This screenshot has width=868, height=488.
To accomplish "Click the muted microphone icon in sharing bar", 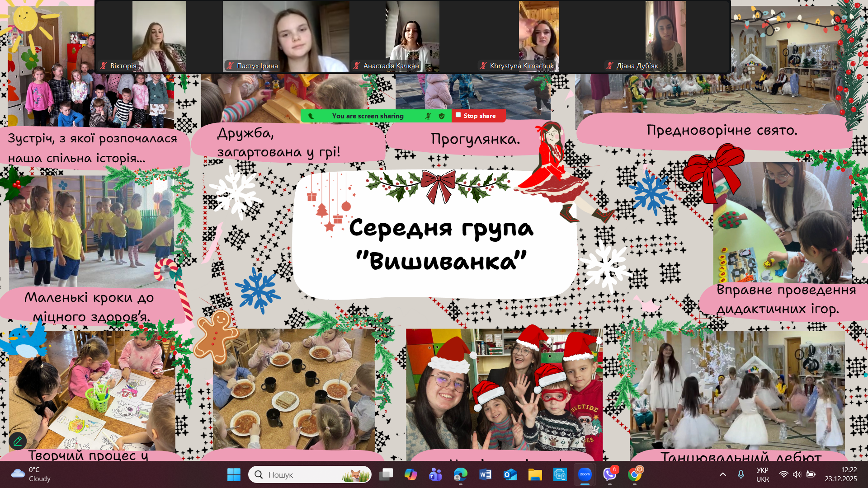I will [428, 116].
